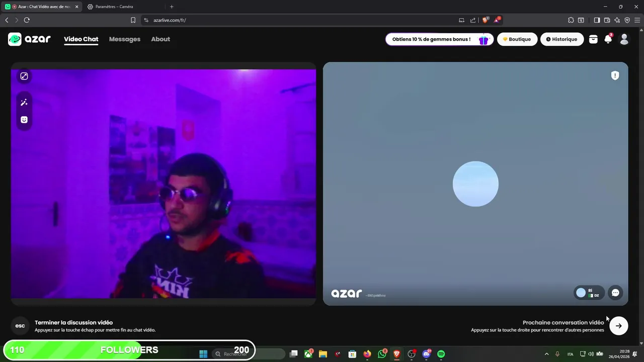The image size is (644, 362).
Task: Open the Video Chat tab
Action: point(81,39)
